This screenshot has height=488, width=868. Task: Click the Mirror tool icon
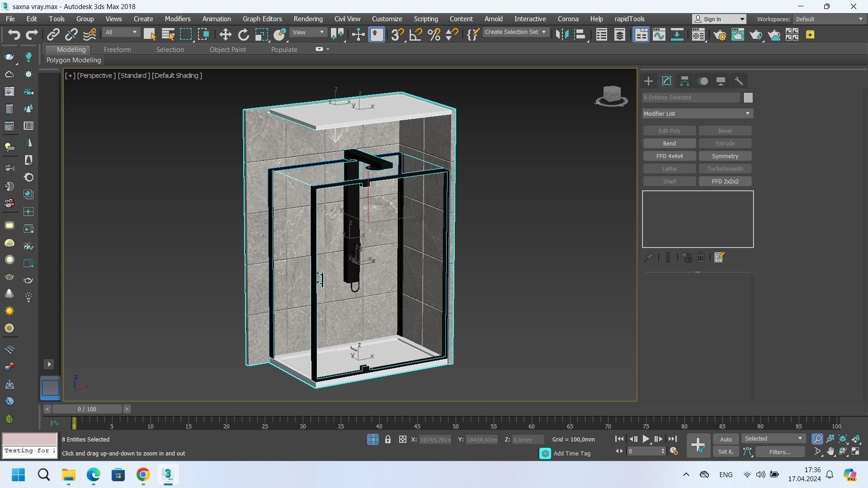562,35
